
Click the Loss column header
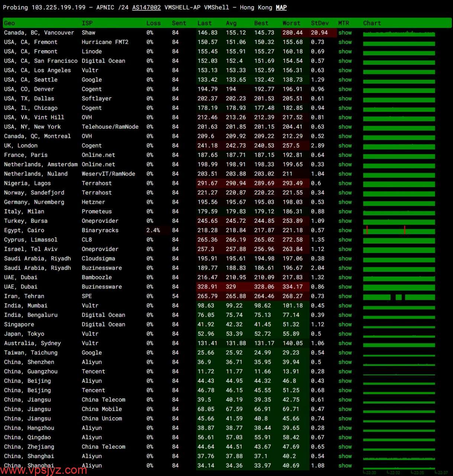click(153, 23)
